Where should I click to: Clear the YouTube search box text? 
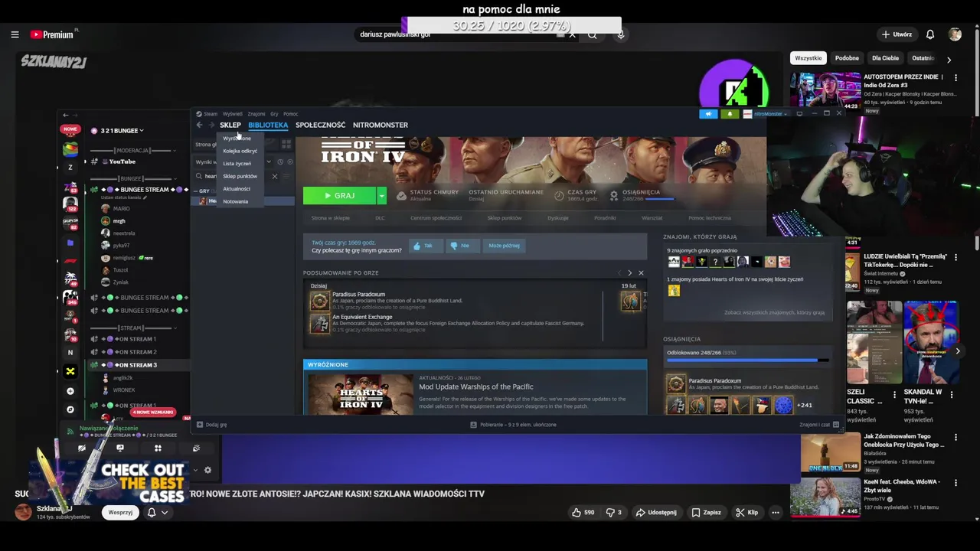pyautogui.click(x=572, y=34)
